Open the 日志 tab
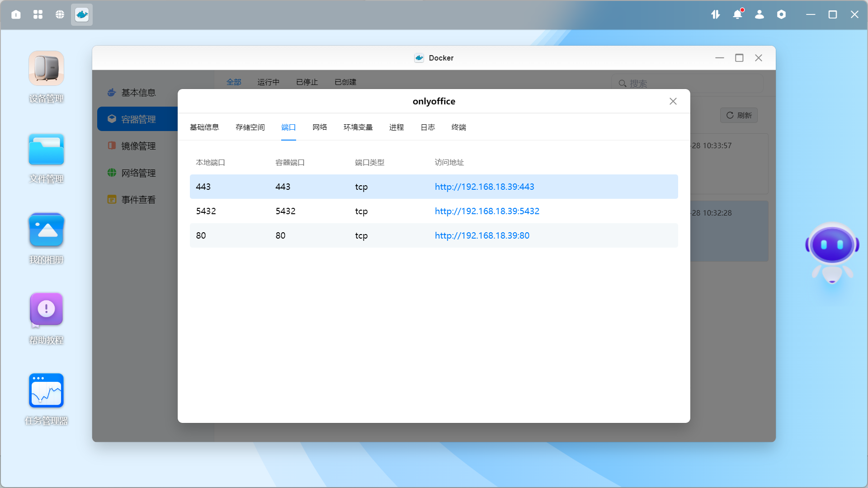This screenshot has height=488, width=868. point(428,127)
